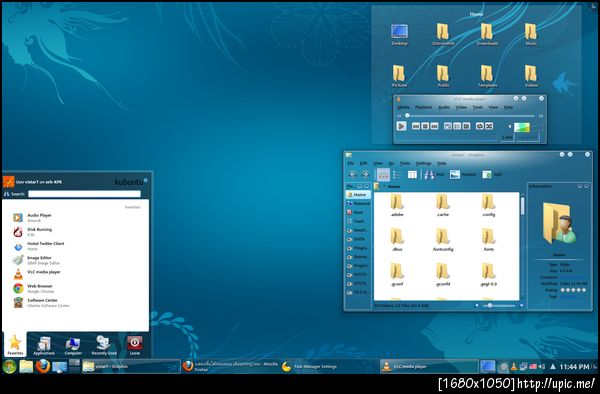Open Dolphin File menu
Image resolution: width=600 pixels, height=394 pixels.
tap(351, 163)
